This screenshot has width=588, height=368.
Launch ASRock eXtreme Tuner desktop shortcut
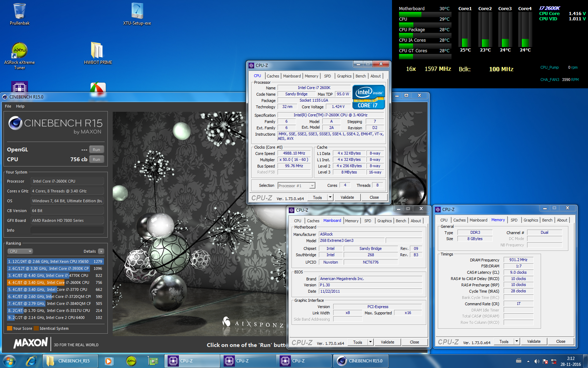19,56
